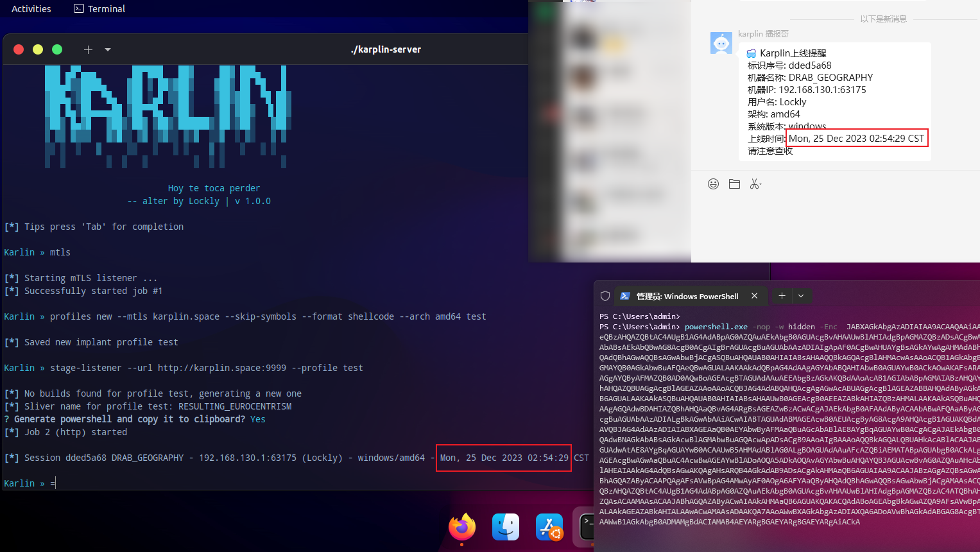Click the Karplin上线提醒 message title
Viewport: 980px width, 552px height.
pyautogui.click(x=793, y=53)
